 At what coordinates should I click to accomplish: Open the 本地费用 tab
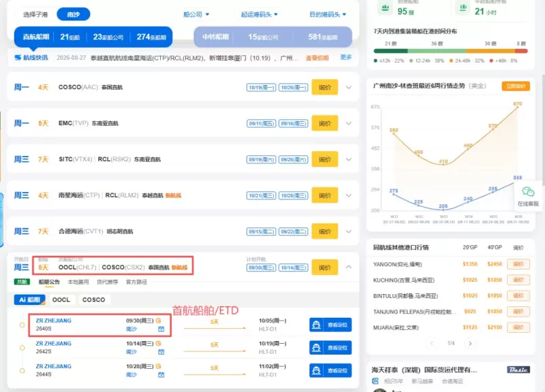[x=78, y=282]
